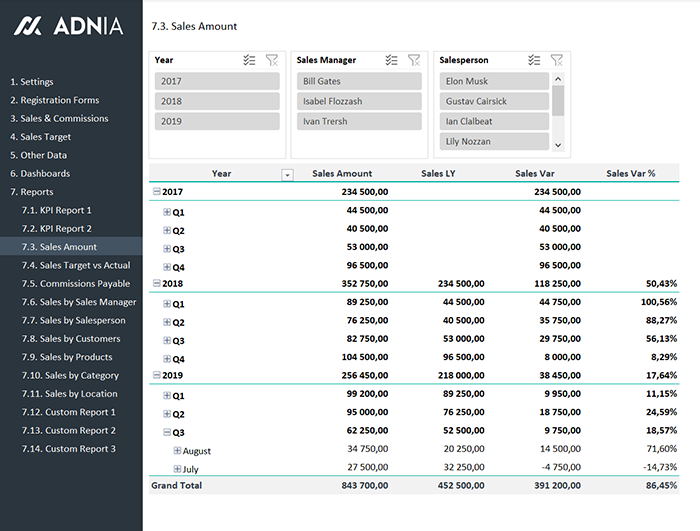The width and height of the screenshot is (700, 531).
Task: Open 7.4. Sales Target vs Actual report
Action: point(76,265)
